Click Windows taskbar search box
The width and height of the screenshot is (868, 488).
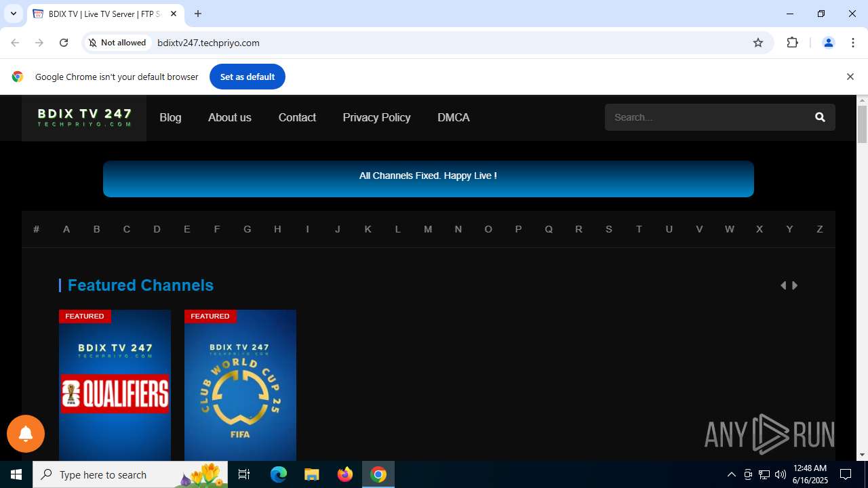[130, 474]
